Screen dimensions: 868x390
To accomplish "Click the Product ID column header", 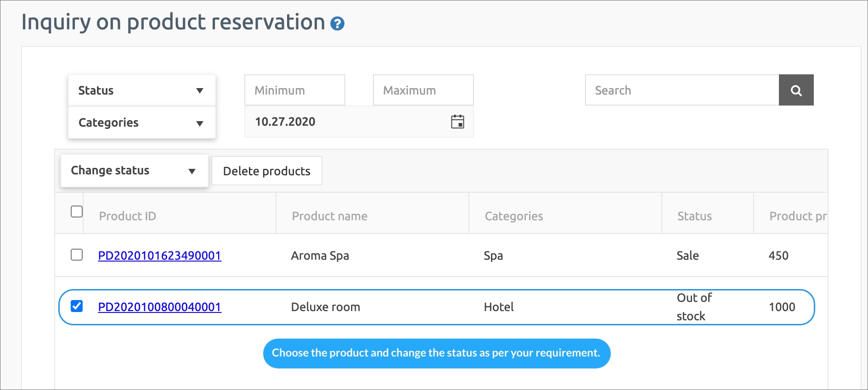I will pyautogui.click(x=128, y=216).
